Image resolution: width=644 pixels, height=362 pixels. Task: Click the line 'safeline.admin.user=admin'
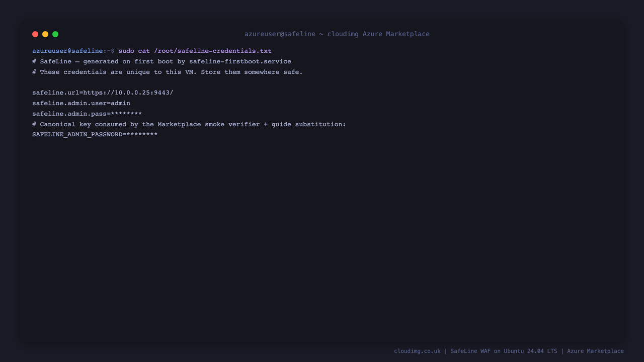[81, 103]
